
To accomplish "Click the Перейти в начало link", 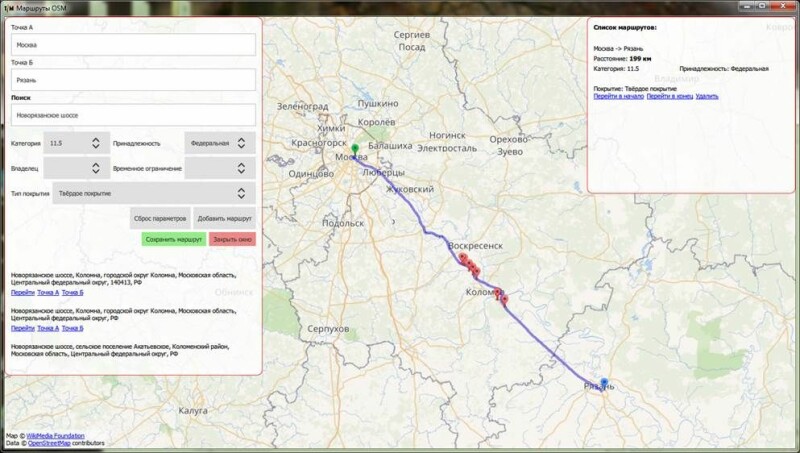I will point(618,97).
